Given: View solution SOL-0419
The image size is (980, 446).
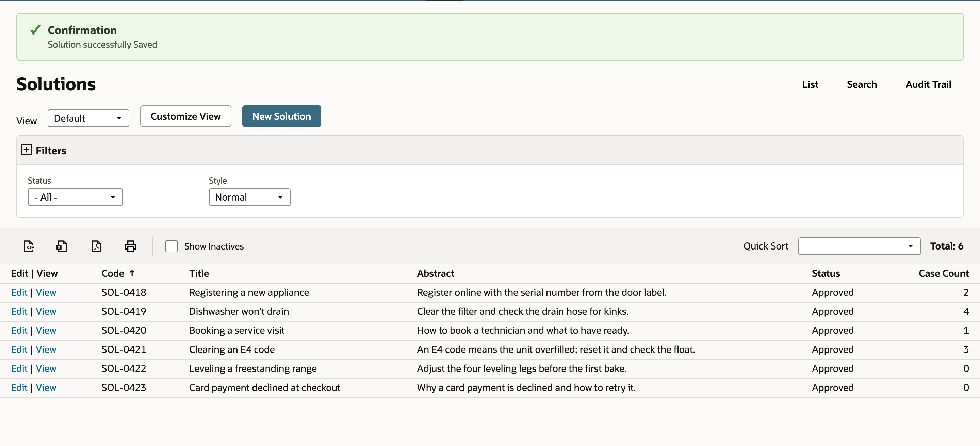Looking at the screenshot, I should [46, 311].
